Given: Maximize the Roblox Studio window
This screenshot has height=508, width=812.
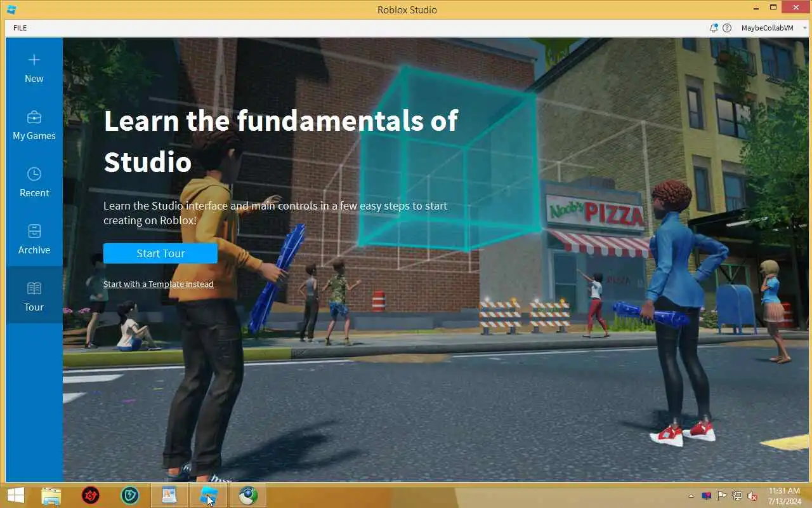Looking at the screenshot, I should pyautogui.click(x=773, y=8).
